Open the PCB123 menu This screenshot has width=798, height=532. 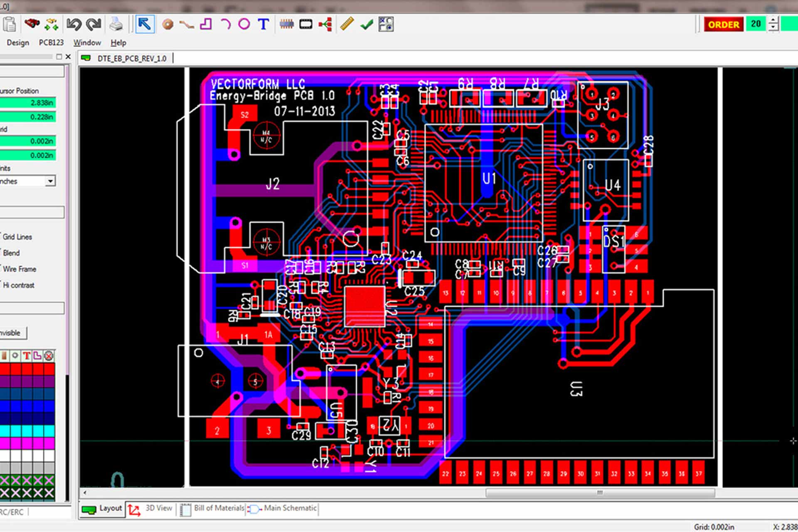pyautogui.click(x=51, y=43)
